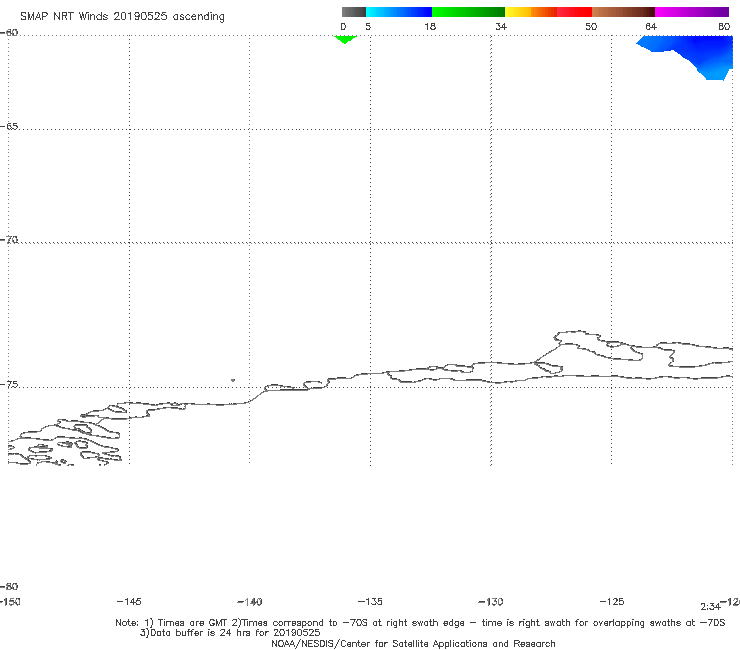Click the color bar label '50'
Screen dimensions: 740x650
click(591, 26)
